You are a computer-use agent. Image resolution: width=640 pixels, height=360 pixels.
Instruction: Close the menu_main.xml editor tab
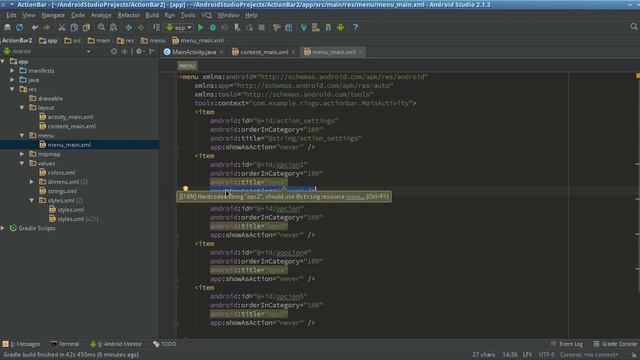point(360,52)
